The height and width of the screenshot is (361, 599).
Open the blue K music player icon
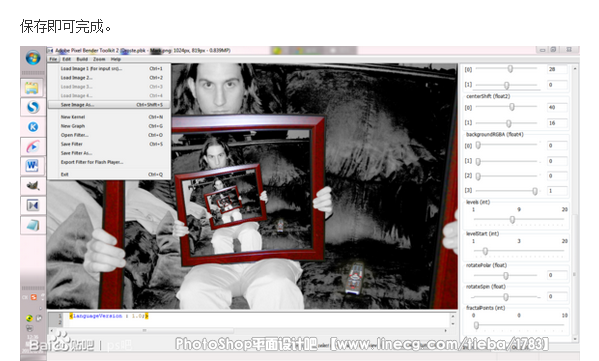pos(33,127)
